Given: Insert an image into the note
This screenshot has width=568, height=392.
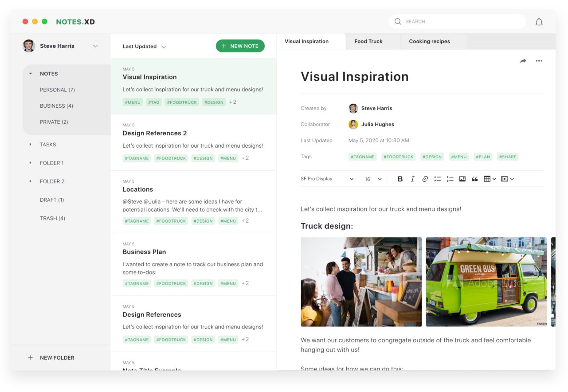Looking at the screenshot, I should pos(462,179).
